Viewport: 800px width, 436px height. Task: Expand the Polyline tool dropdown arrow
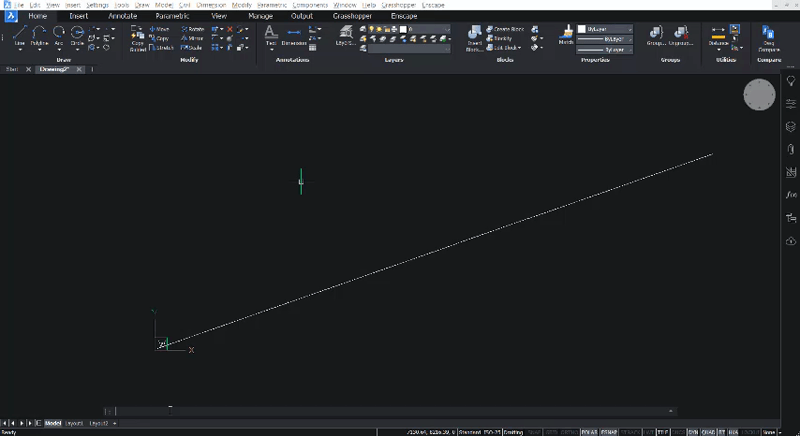point(39,50)
